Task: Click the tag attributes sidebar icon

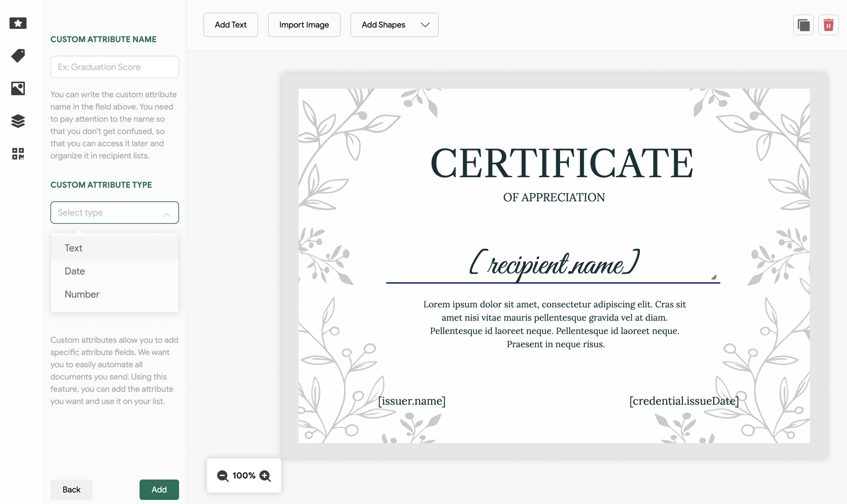Action: [18, 56]
